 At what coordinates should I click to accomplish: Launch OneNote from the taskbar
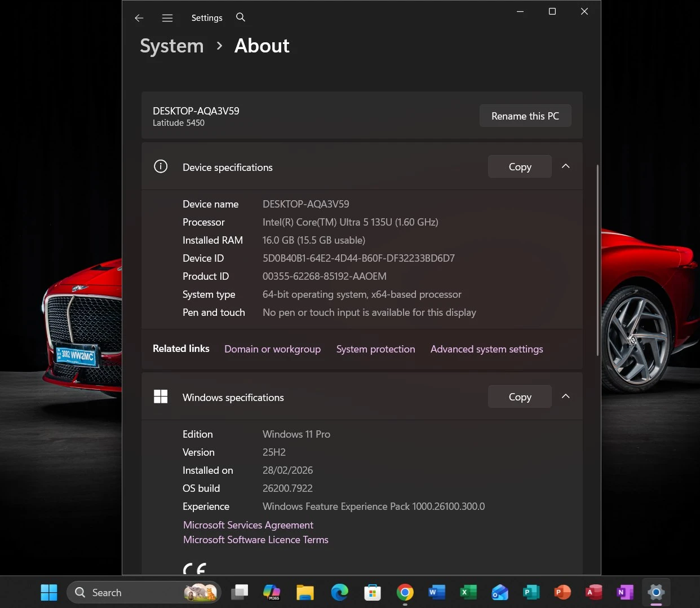point(624,592)
